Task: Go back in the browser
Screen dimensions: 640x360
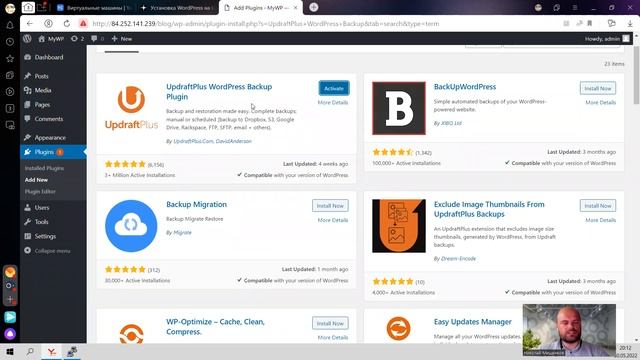Action: tap(29, 24)
